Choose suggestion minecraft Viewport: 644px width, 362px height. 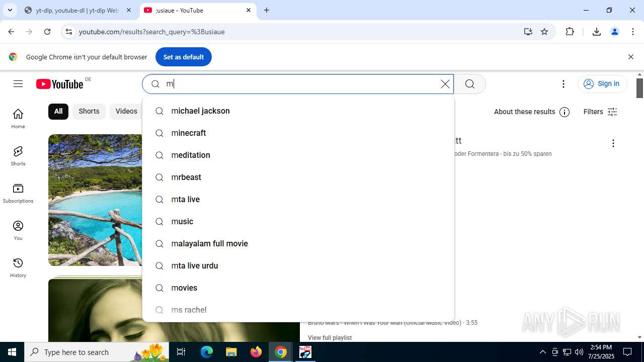coord(298,133)
